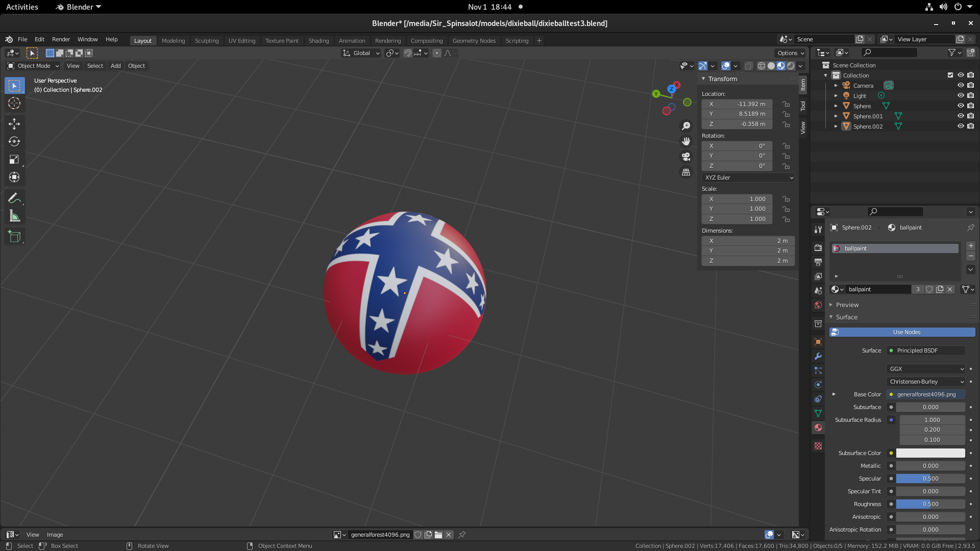
Task: Open the Render menu
Action: (x=61, y=39)
